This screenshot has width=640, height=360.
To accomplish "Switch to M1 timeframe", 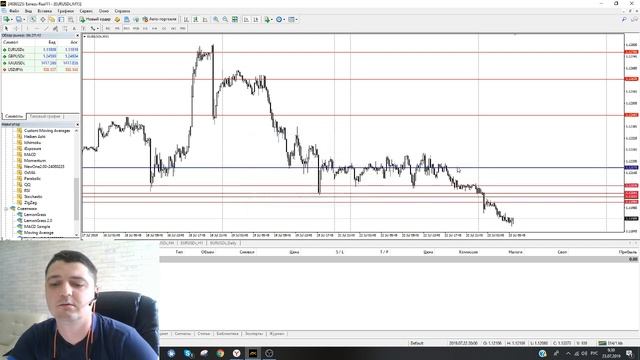I will [x=108, y=28].
